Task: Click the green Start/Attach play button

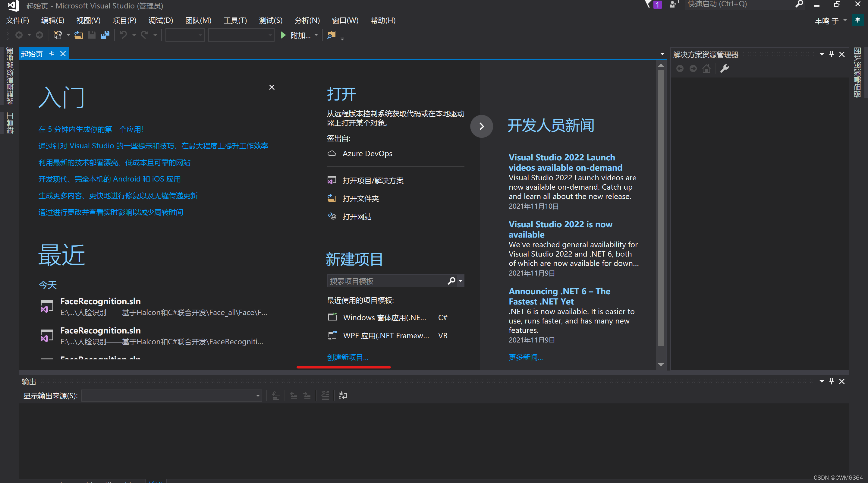Action: tap(283, 35)
